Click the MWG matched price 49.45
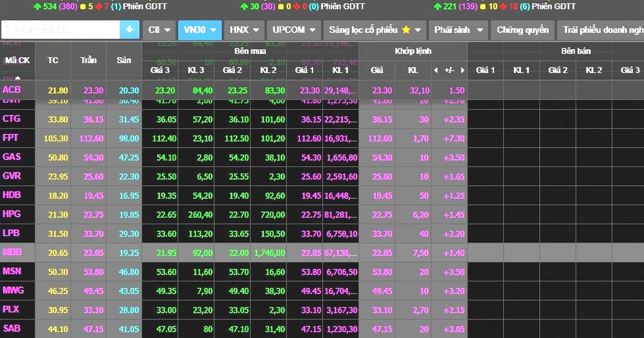Viewport: 644px width, 338px height. [x=382, y=291]
